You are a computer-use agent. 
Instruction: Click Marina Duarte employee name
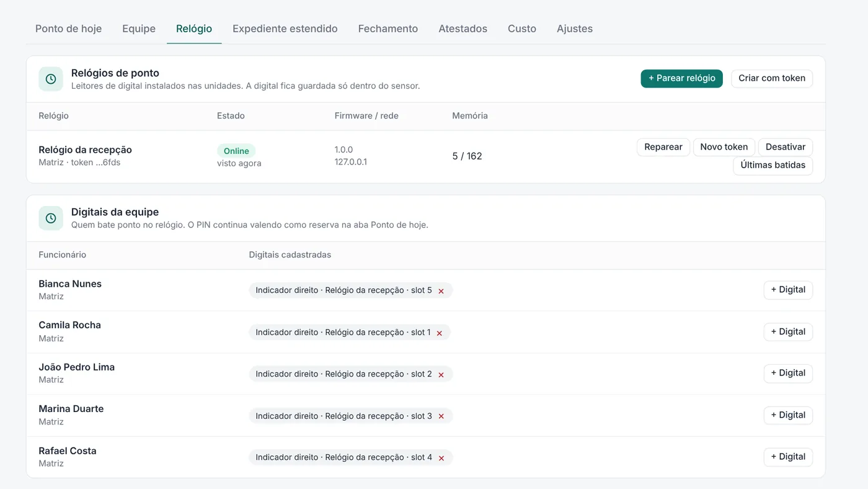coord(71,409)
